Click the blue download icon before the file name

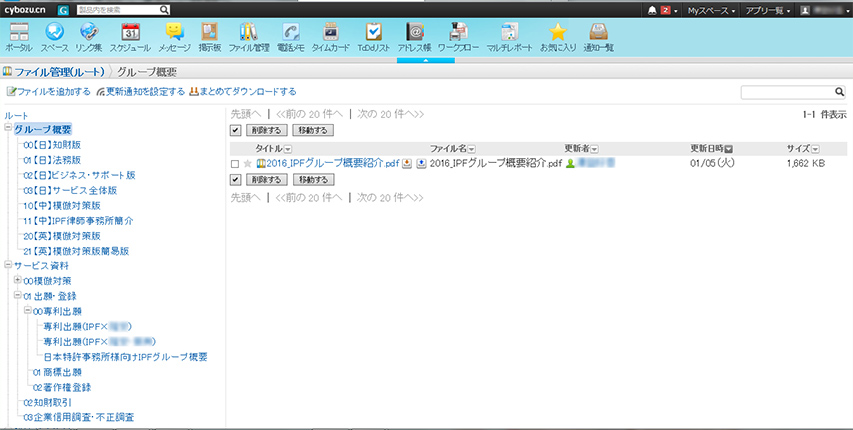(x=421, y=163)
